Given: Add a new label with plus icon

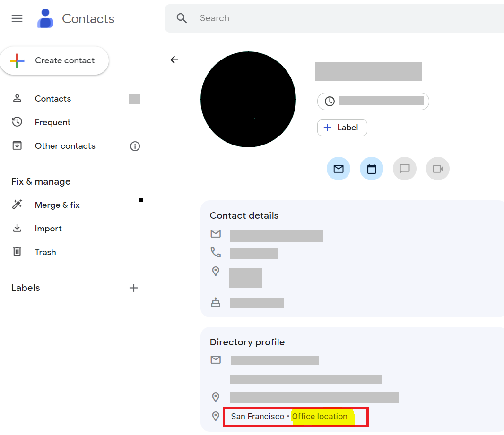Looking at the screenshot, I should [x=134, y=288].
